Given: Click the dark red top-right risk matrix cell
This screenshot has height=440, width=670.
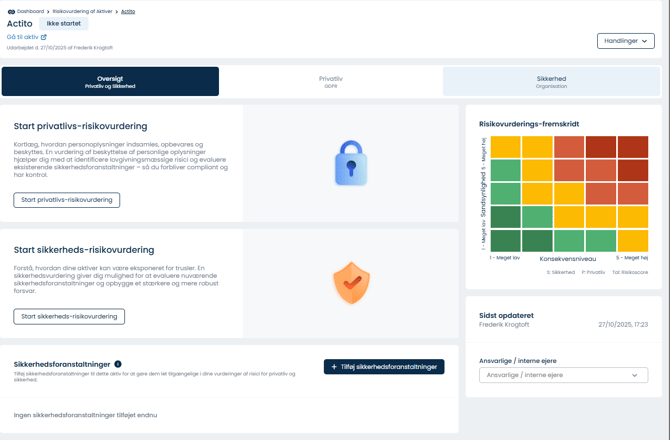Looking at the screenshot, I should (x=633, y=147).
